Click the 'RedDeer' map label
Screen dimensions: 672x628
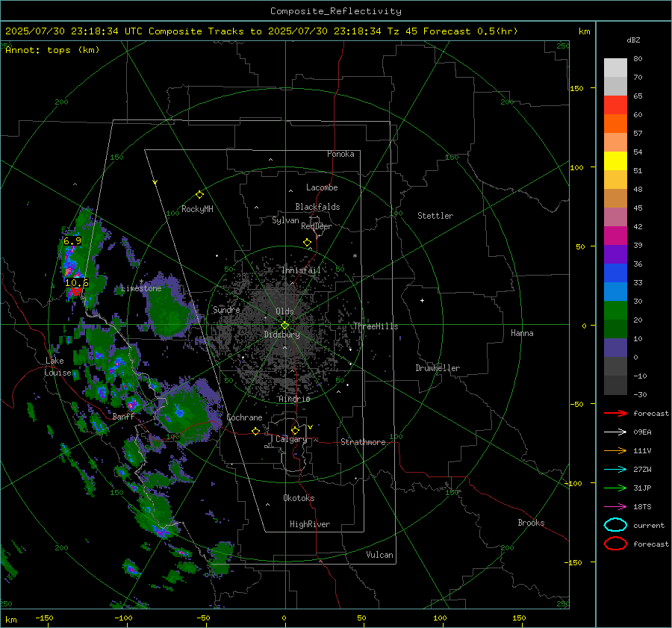pyautogui.click(x=317, y=226)
